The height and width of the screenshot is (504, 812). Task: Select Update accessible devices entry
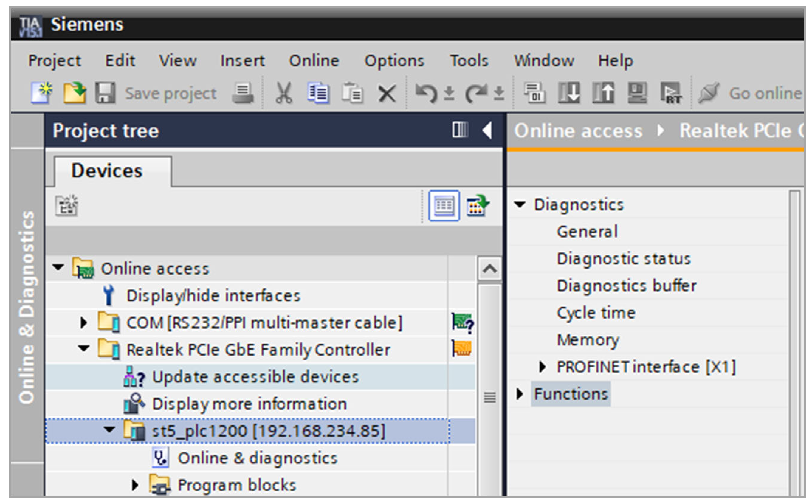tap(255, 377)
